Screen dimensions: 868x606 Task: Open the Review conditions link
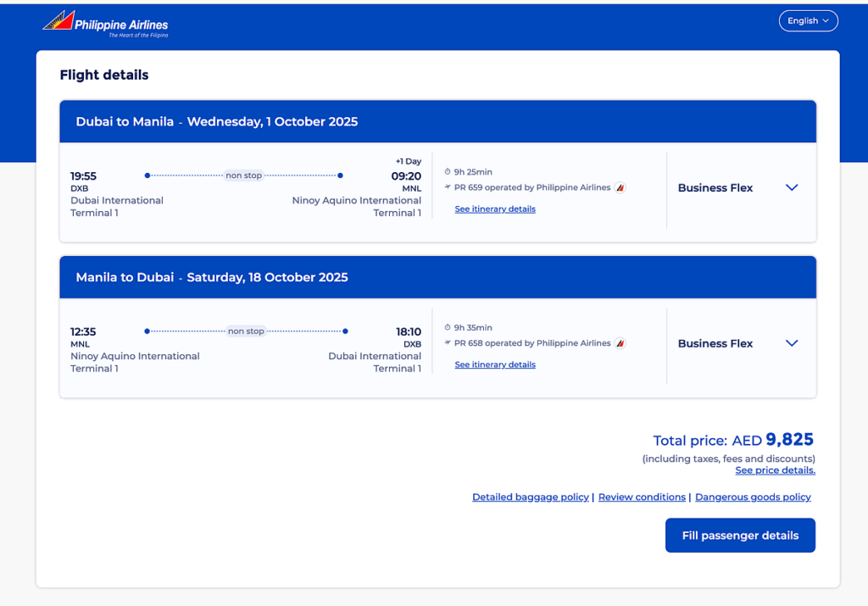[x=642, y=498]
